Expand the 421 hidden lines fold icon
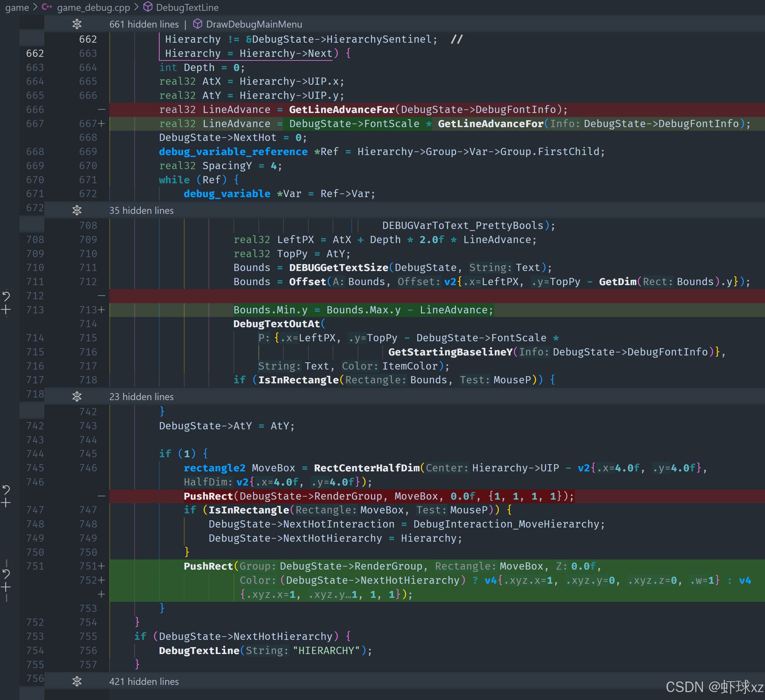The height and width of the screenshot is (700, 765). pos(77,681)
